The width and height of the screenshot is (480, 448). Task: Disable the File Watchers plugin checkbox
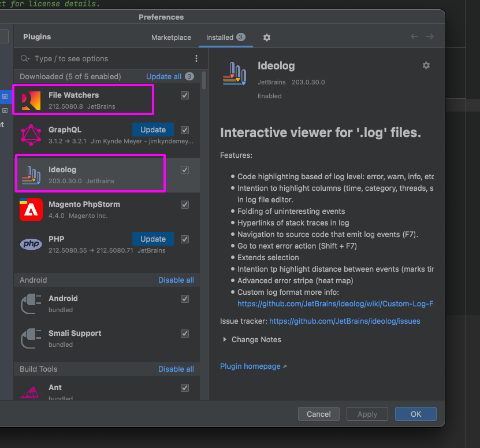pos(185,95)
